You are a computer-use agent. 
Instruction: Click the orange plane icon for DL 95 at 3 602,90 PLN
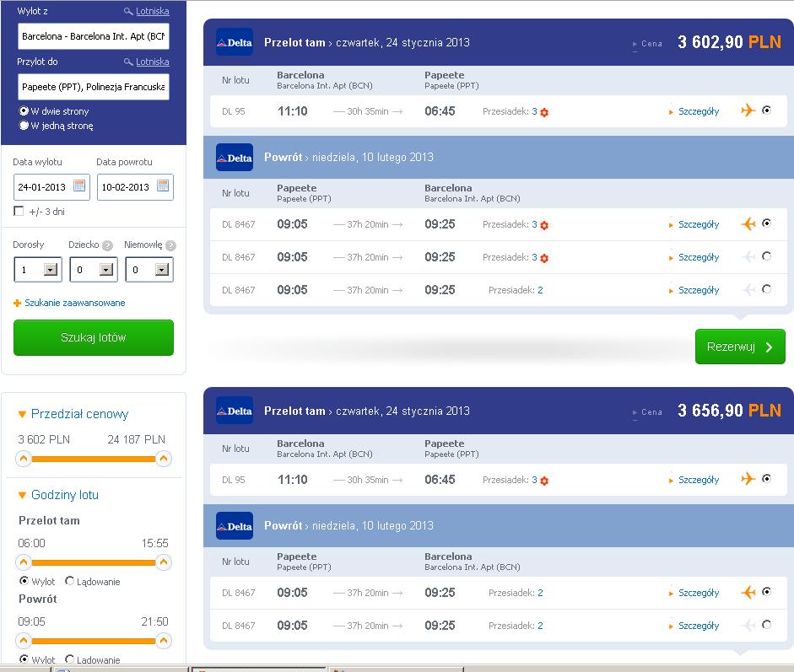coord(748,110)
